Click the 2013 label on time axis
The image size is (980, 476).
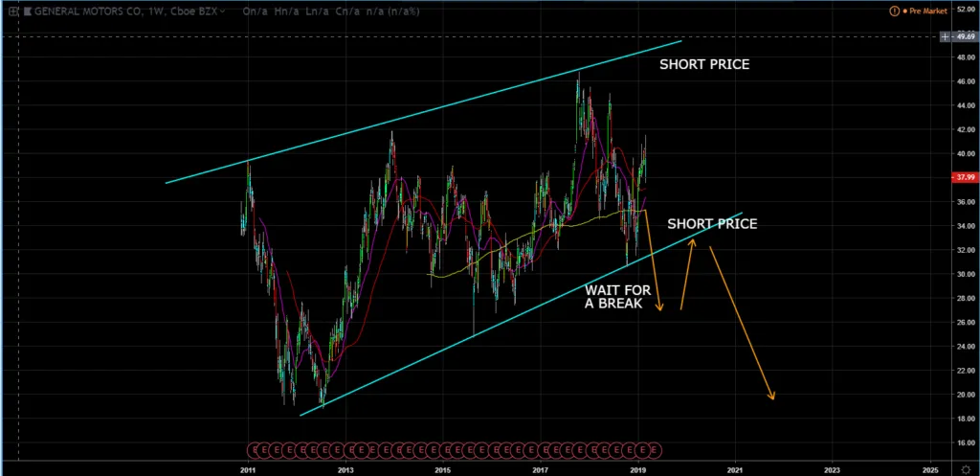coord(345,469)
